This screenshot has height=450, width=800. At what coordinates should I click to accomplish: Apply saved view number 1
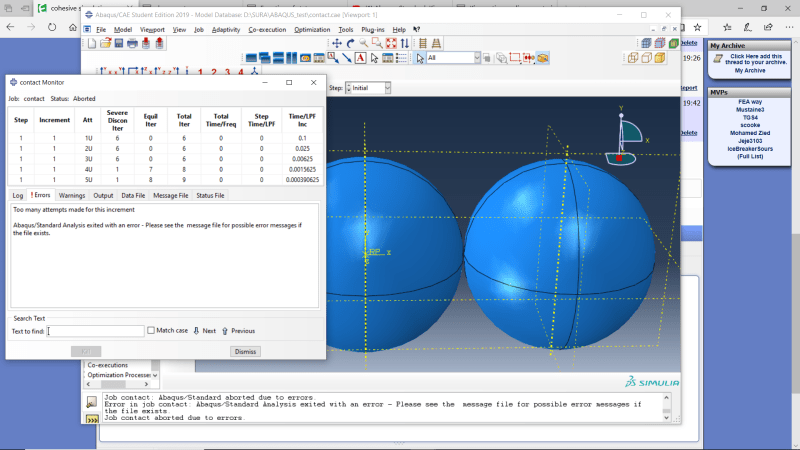200,72
